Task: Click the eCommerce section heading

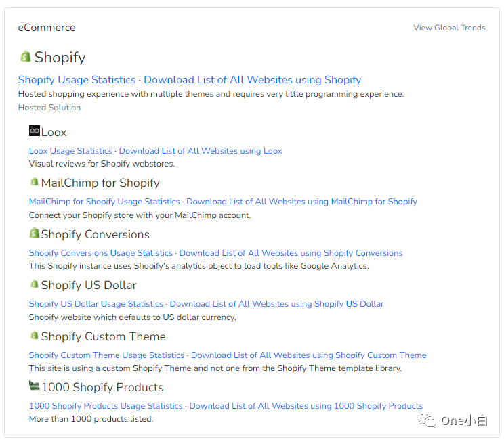Action: (x=47, y=28)
